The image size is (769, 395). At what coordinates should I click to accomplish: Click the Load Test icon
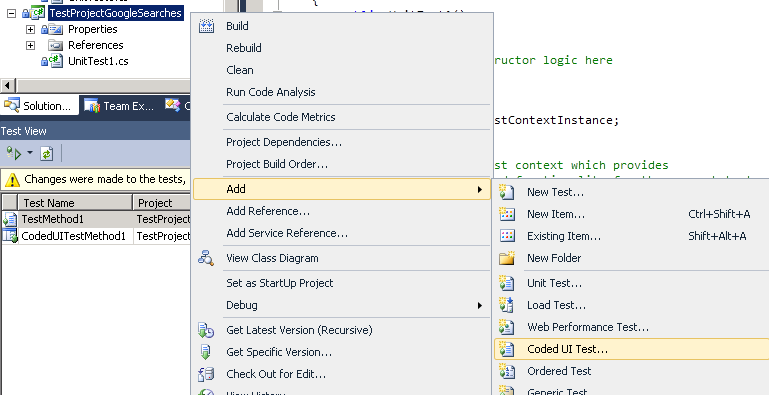coord(507,305)
